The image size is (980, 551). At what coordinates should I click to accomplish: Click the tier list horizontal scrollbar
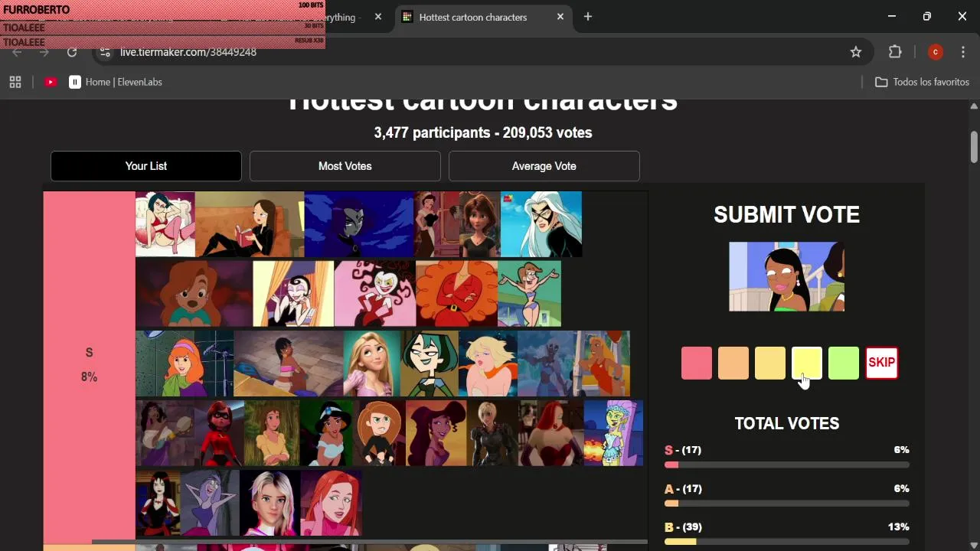[x=370, y=542]
